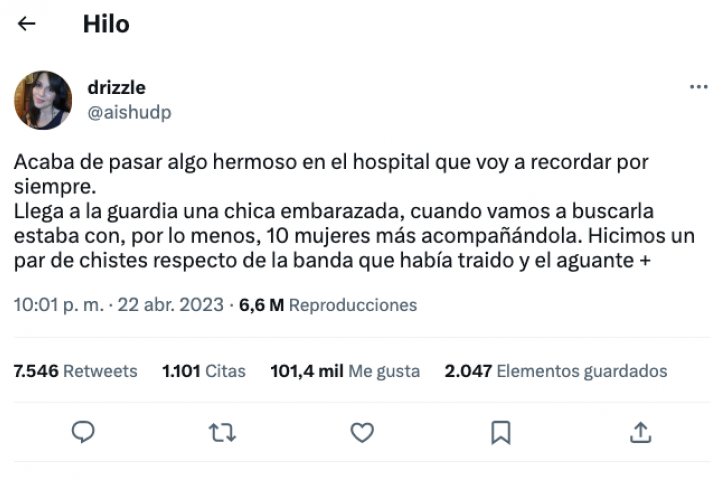720x480 pixels.
Task: Like the tweet with the heart icon
Action: pos(362,432)
